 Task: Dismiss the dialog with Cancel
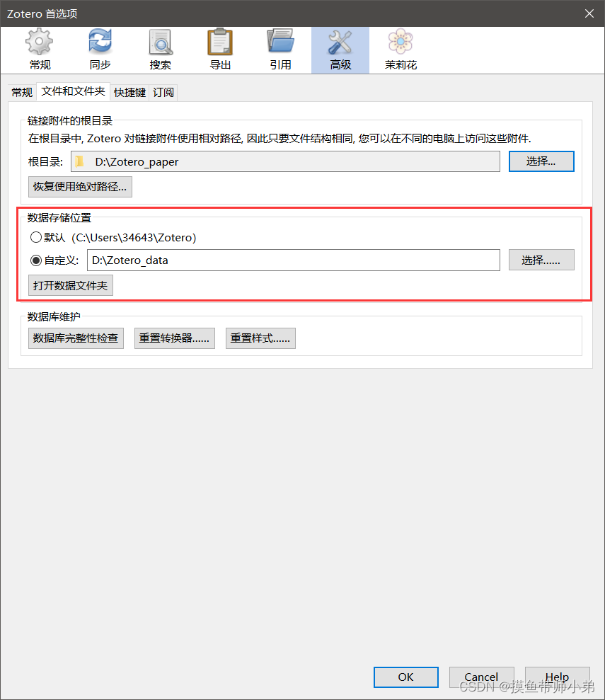tap(481, 677)
